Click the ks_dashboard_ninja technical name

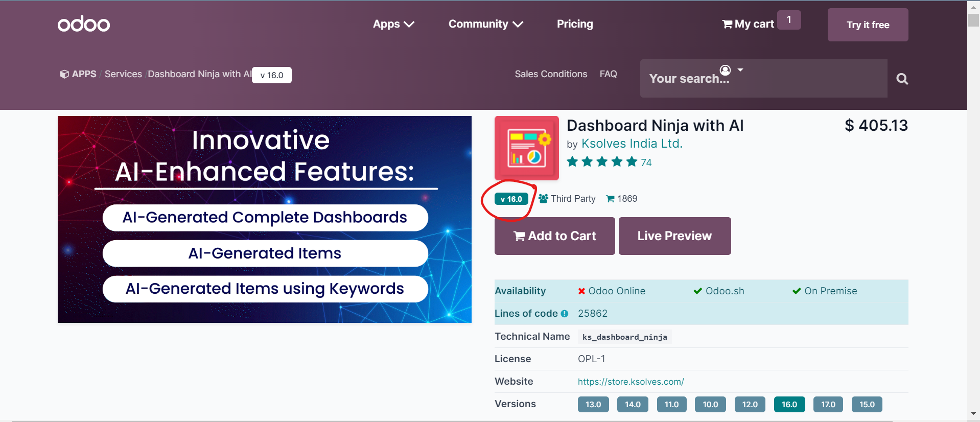624,337
